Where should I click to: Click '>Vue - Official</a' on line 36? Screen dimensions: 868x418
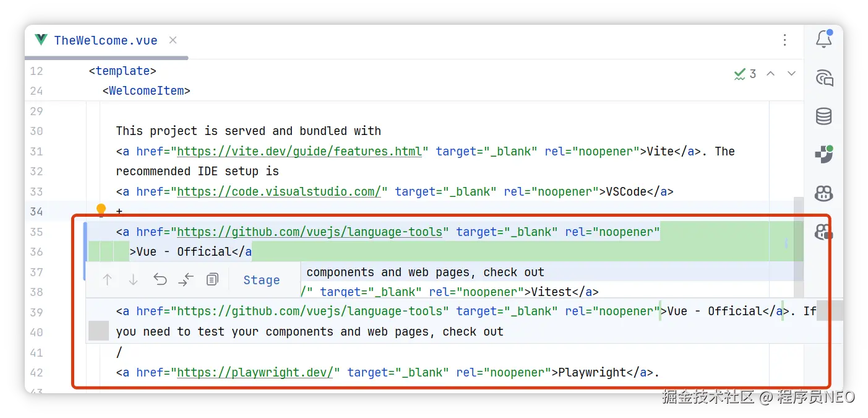pyautogui.click(x=191, y=251)
